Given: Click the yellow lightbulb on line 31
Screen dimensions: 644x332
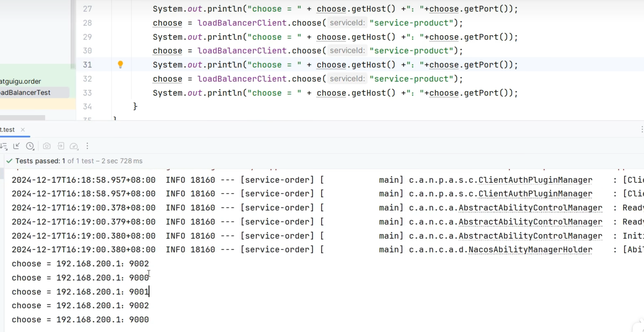Looking at the screenshot, I should coord(120,64).
